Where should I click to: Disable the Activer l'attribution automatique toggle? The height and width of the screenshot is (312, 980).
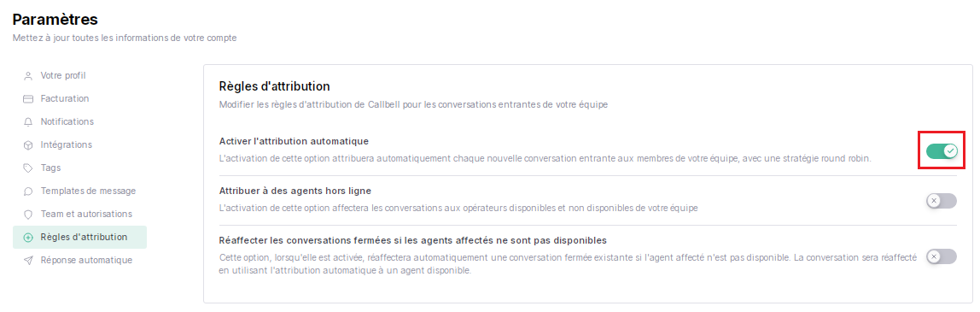coord(942,150)
